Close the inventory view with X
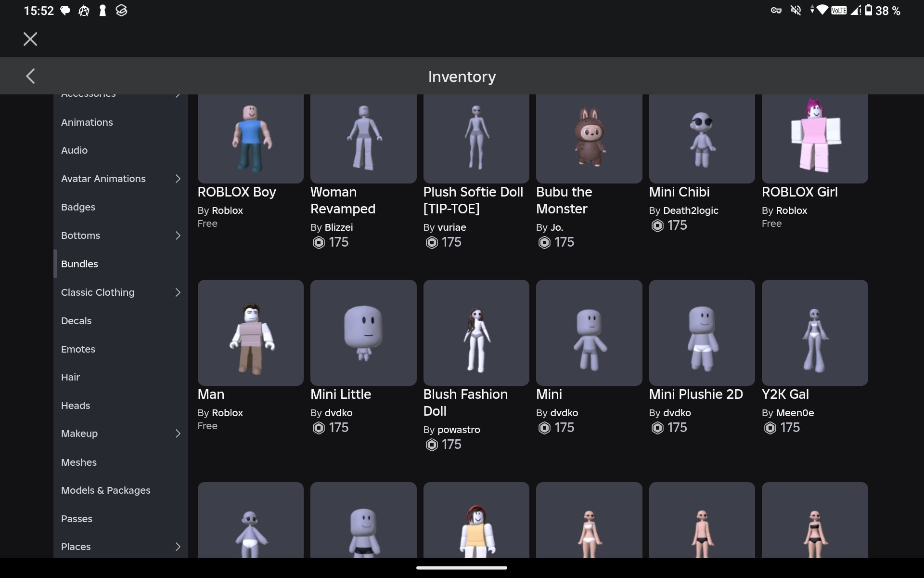 click(30, 39)
